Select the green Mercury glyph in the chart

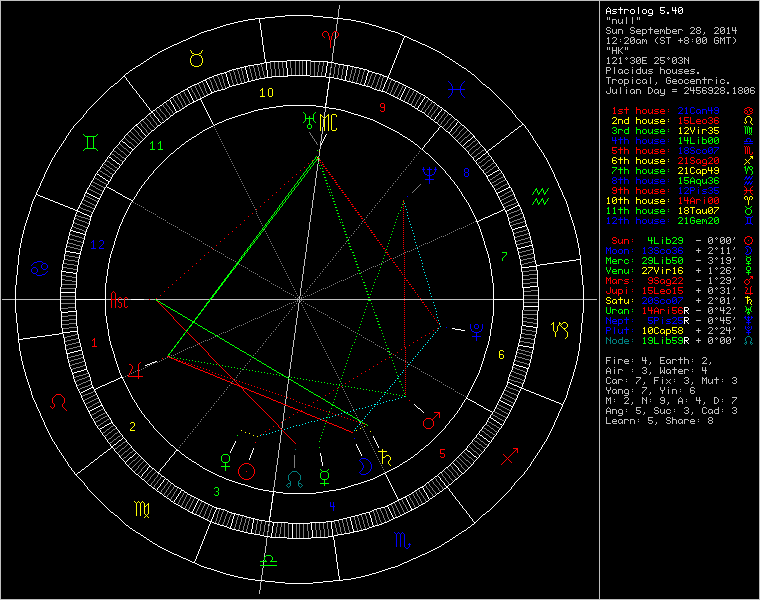tap(325, 477)
